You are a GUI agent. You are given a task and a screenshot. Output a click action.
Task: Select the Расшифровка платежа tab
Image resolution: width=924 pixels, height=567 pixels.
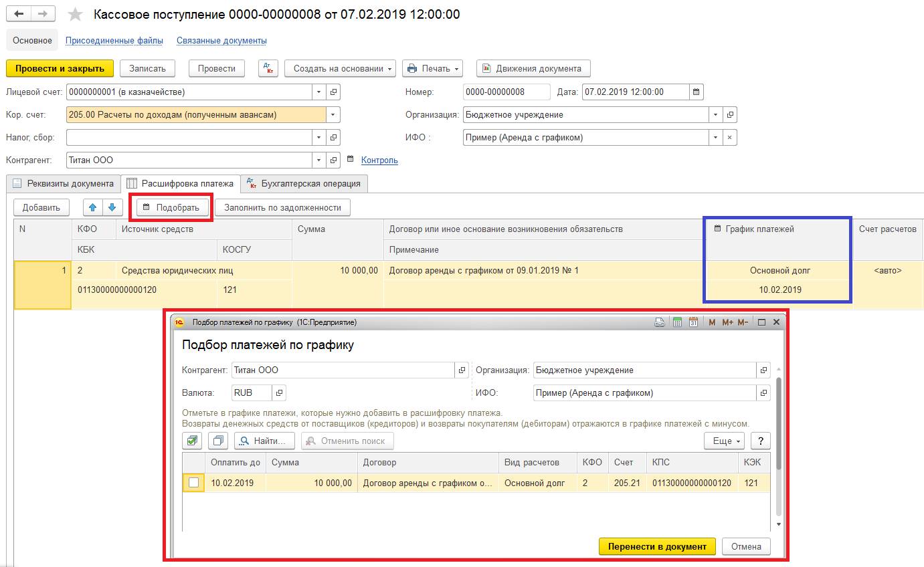[x=181, y=183]
